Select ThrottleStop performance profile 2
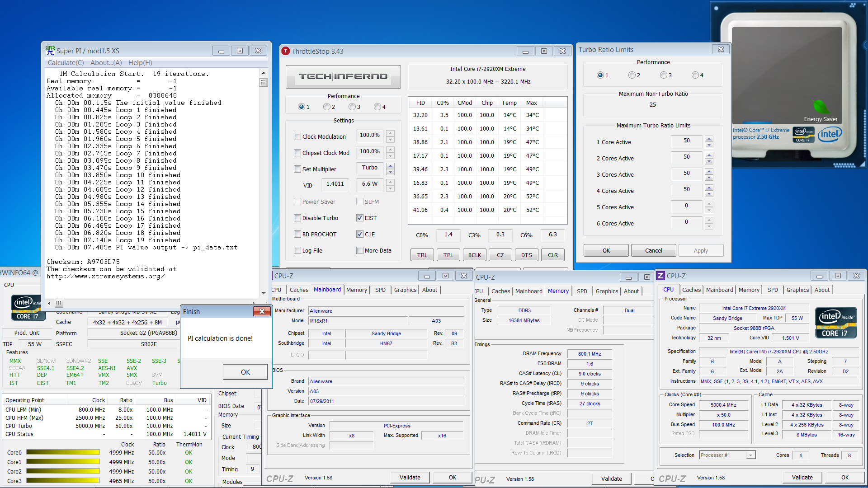 coord(326,107)
